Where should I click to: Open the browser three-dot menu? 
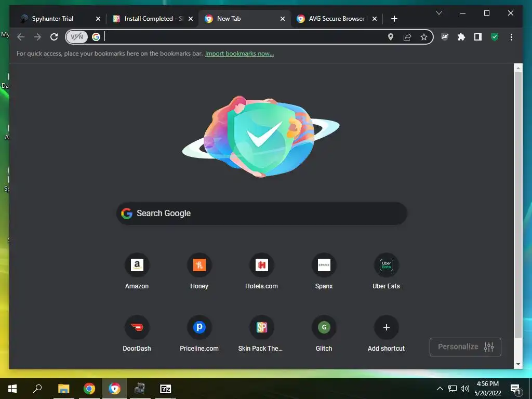[511, 37]
